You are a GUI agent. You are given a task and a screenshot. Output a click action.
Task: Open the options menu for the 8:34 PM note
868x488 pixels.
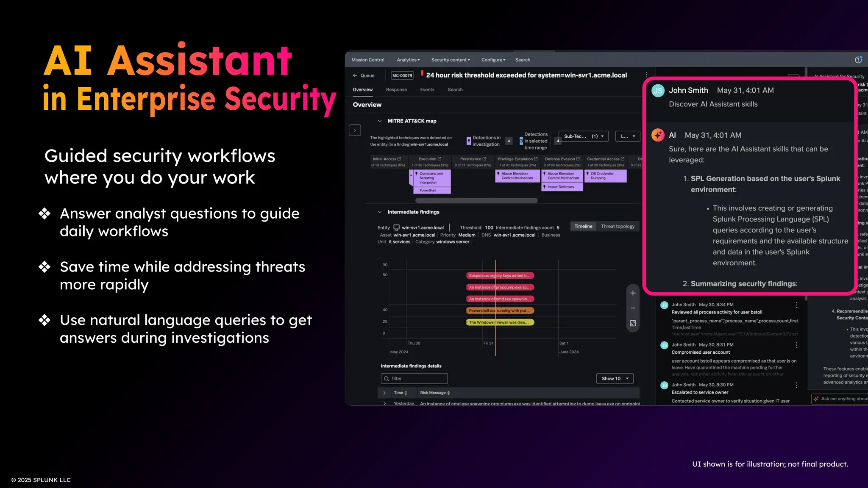click(x=797, y=305)
